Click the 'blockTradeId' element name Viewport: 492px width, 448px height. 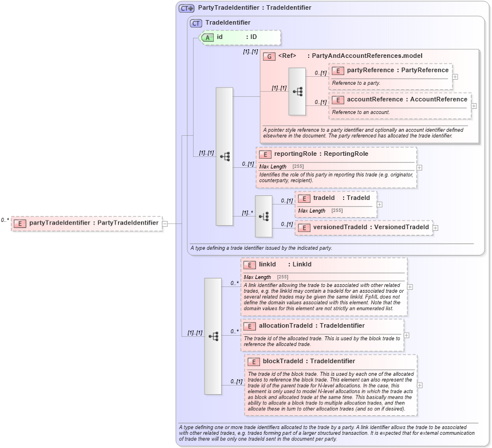click(283, 361)
